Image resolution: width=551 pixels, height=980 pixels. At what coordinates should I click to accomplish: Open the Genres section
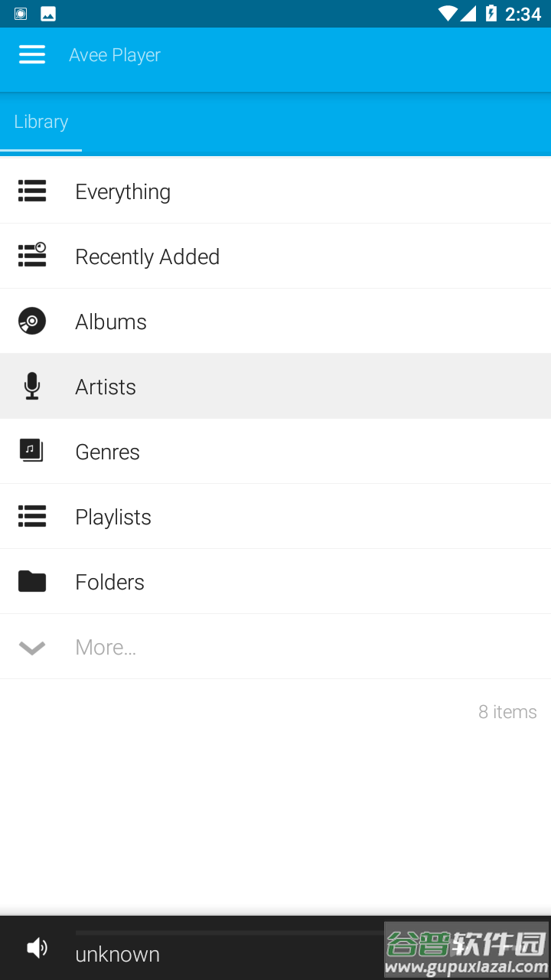coord(108,452)
